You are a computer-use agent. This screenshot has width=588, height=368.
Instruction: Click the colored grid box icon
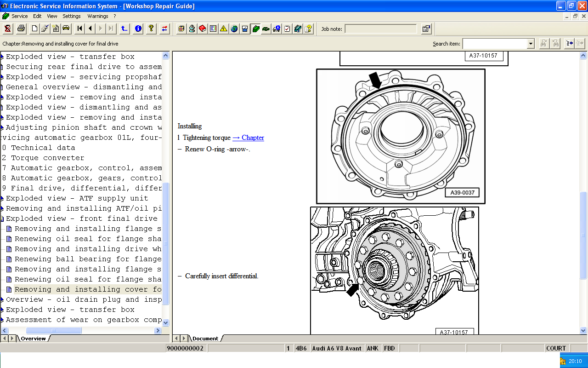[x=181, y=29]
